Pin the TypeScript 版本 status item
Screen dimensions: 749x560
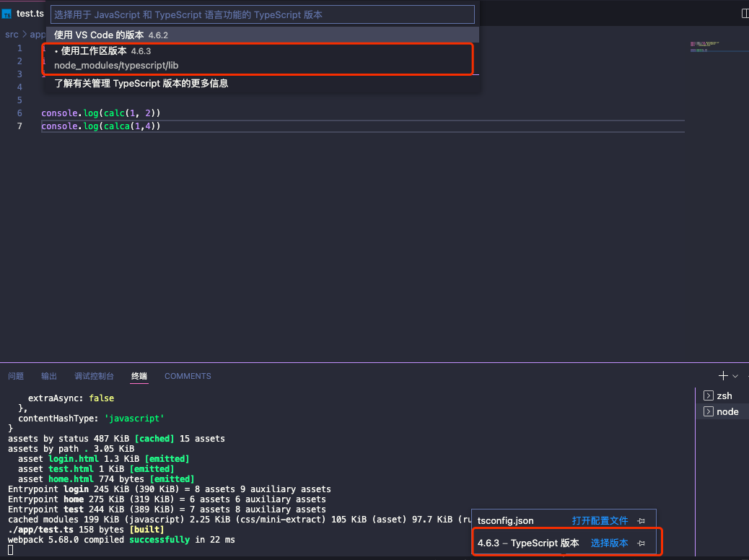[641, 543]
